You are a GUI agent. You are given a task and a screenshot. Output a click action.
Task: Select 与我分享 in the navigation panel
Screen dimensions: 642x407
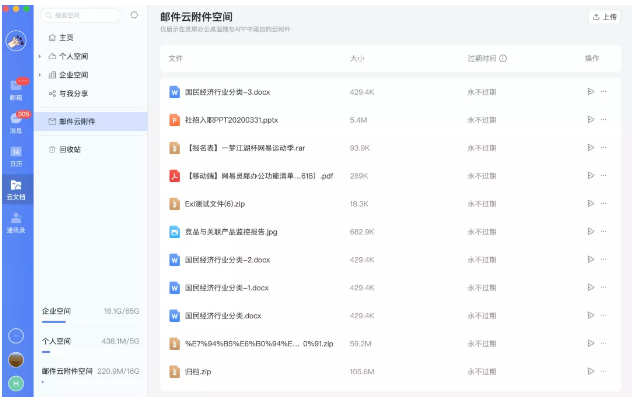click(72, 93)
